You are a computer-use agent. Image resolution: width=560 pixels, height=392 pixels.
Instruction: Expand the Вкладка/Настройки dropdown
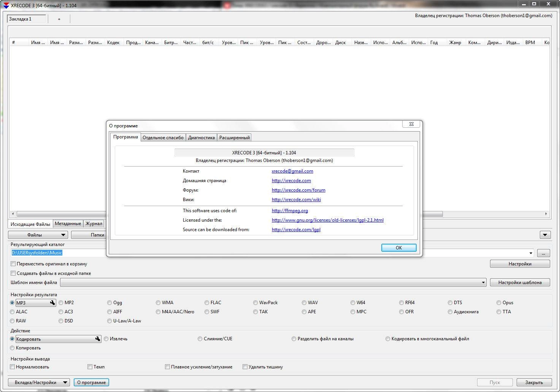[x=39, y=382]
